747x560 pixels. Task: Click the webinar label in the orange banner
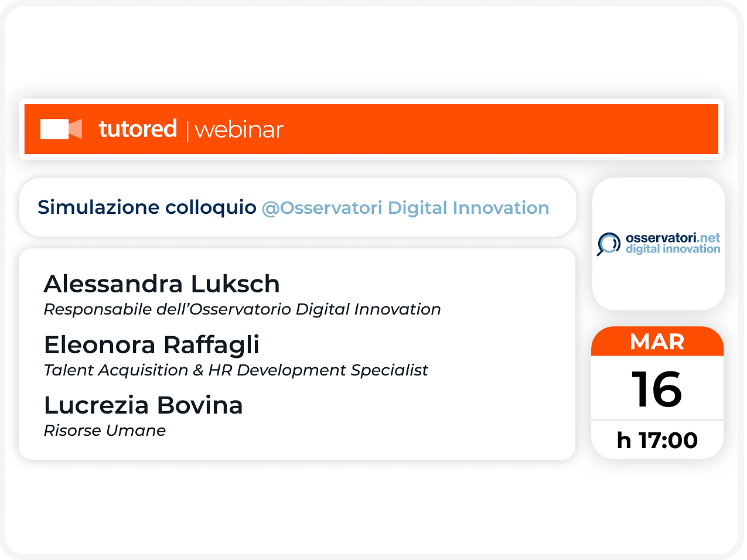[x=239, y=130]
